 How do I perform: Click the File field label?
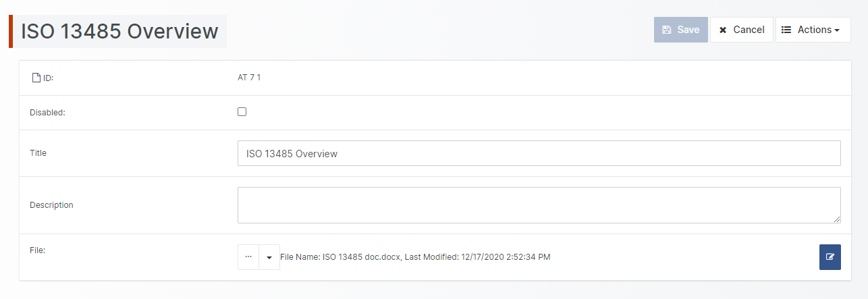pyautogui.click(x=37, y=250)
